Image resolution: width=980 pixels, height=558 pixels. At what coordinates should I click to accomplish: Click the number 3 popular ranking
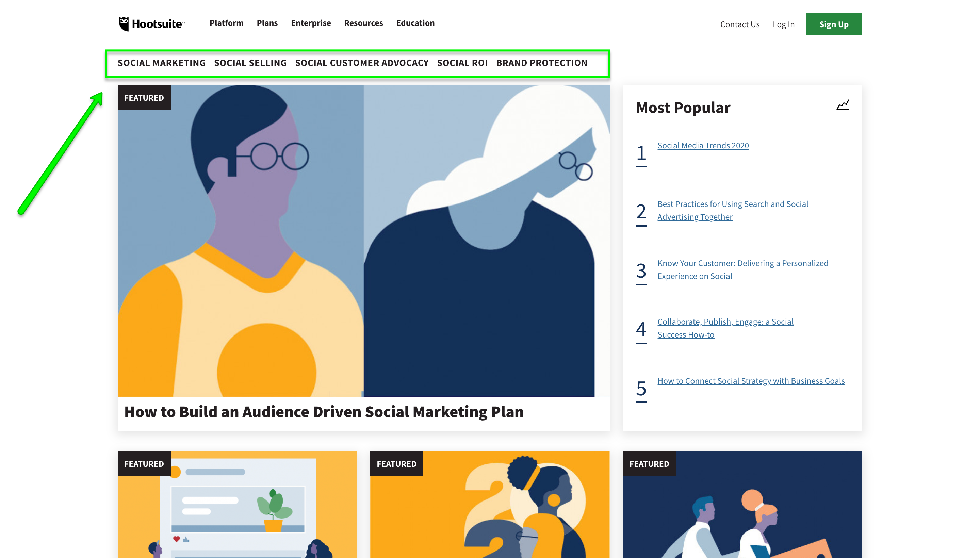(x=641, y=273)
